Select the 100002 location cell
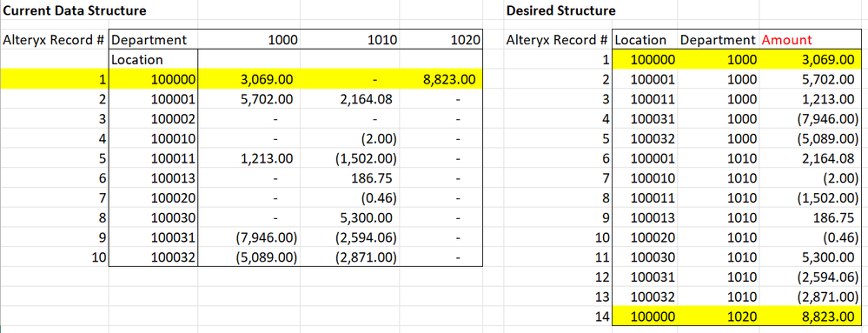Image resolution: width=868 pixels, height=333 pixels. [x=174, y=119]
